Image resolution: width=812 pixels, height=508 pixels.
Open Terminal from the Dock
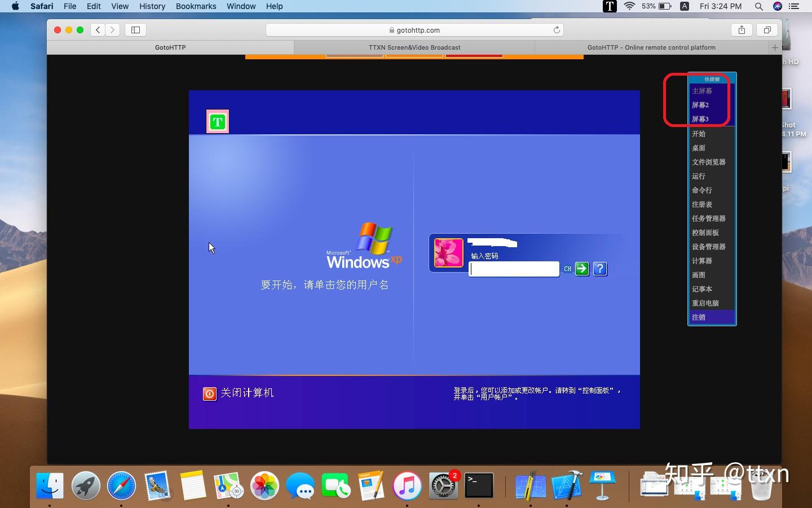click(479, 484)
